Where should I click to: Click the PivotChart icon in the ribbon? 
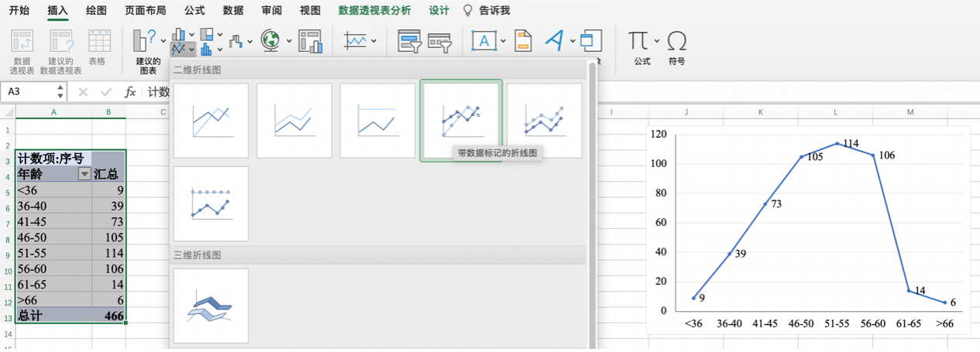click(x=310, y=41)
